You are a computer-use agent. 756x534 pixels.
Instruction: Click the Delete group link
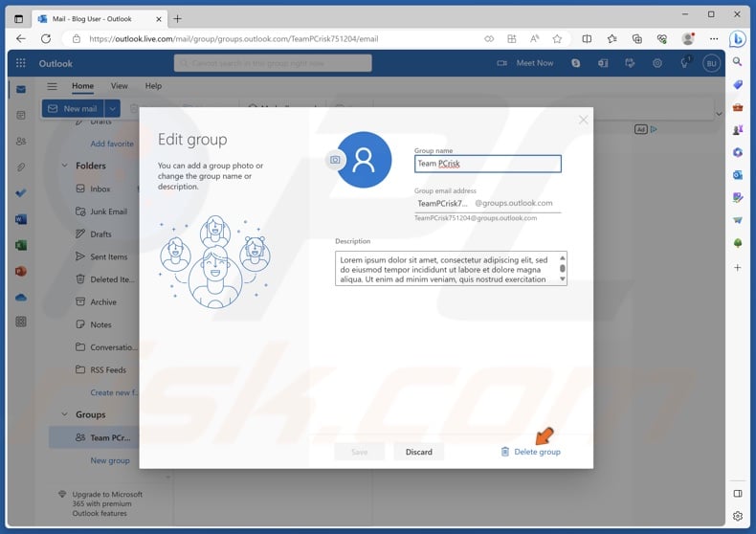coord(531,452)
